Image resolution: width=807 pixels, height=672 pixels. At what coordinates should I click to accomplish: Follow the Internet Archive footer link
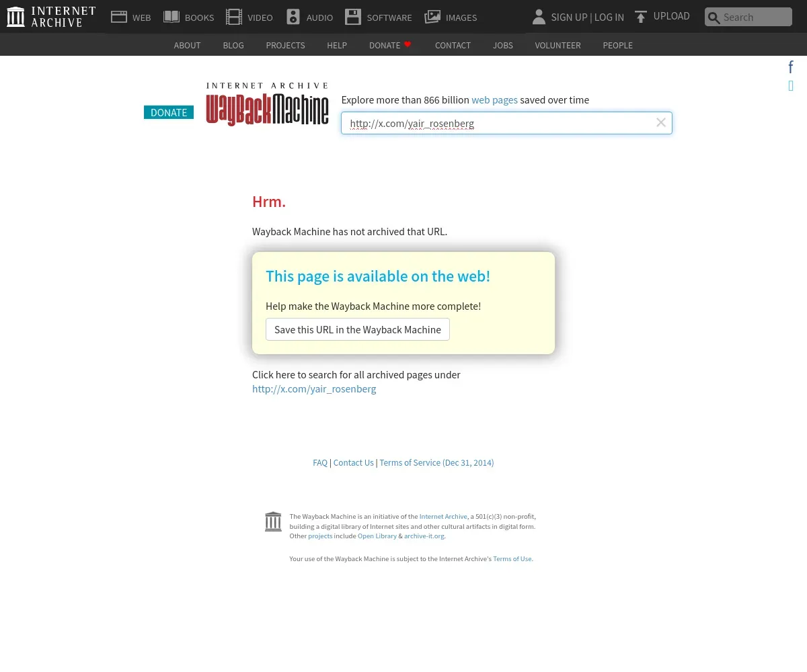point(443,516)
